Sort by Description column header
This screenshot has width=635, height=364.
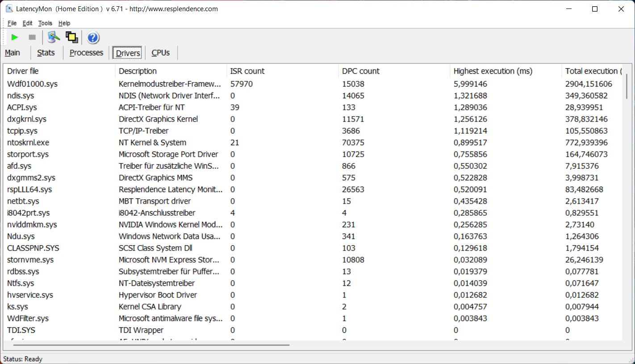pyautogui.click(x=171, y=71)
